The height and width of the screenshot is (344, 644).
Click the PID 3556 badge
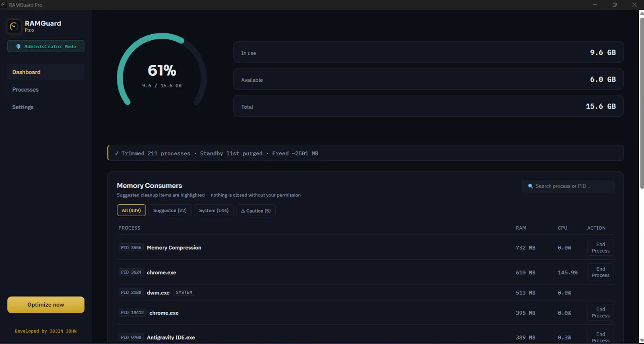point(131,248)
